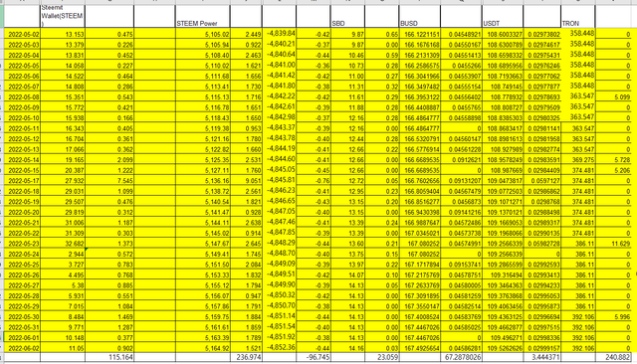Select the -0.76 cell

(314, 181)
